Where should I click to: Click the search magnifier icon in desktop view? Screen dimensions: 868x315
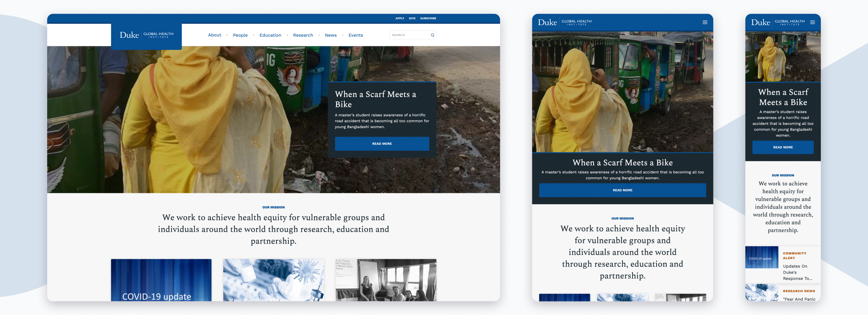pyautogui.click(x=433, y=35)
